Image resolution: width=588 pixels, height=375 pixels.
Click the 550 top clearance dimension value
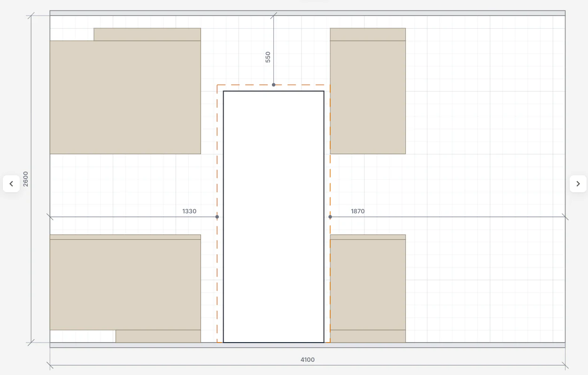click(x=268, y=57)
